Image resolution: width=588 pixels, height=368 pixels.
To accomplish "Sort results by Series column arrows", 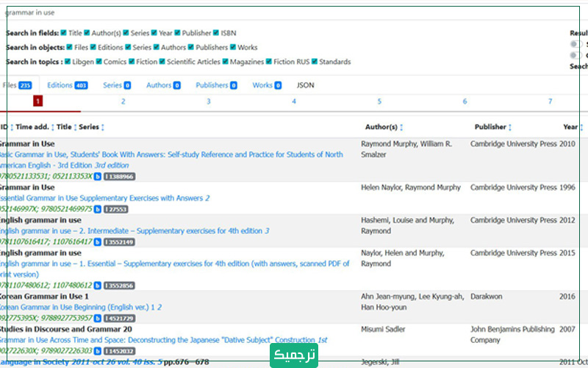I will (x=102, y=127).
